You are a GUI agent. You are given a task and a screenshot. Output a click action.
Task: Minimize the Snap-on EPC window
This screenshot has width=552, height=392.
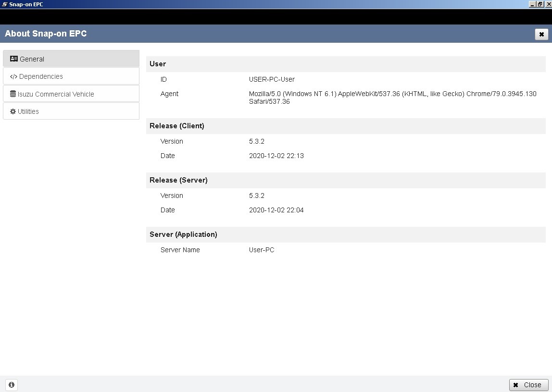[532, 4]
